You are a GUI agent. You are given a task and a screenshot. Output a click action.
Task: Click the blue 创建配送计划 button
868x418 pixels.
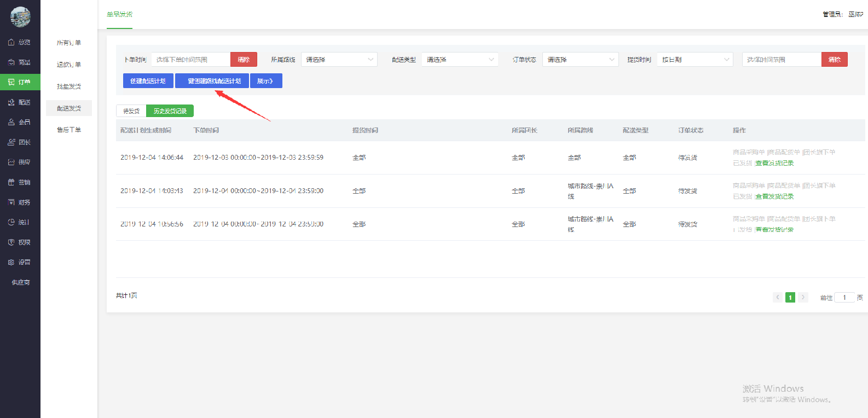(x=148, y=81)
